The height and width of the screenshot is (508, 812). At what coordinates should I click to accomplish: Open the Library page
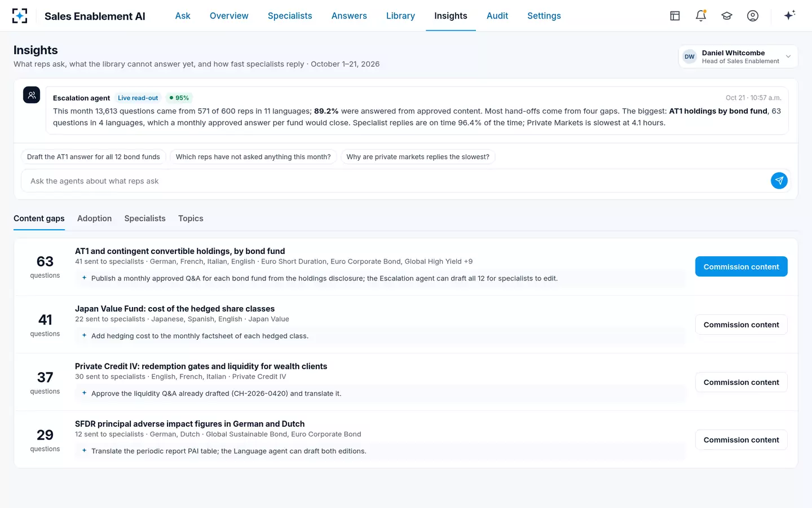pyautogui.click(x=400, y=16)
